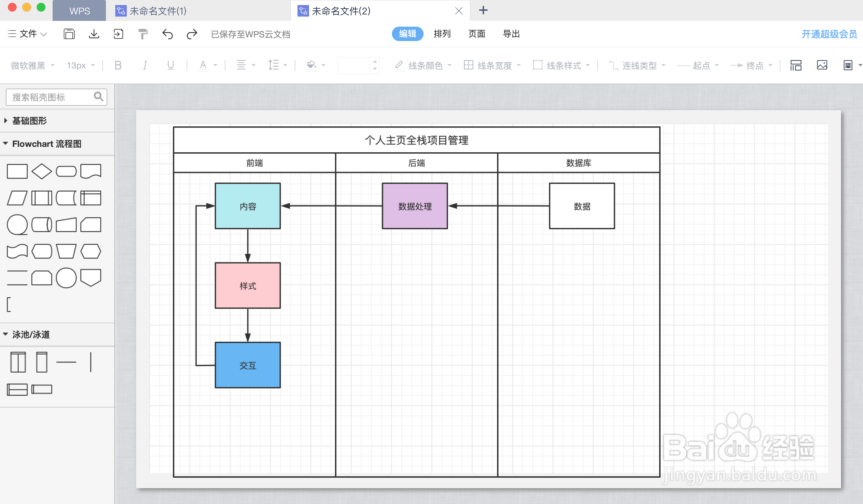Screen dimensions: 863x504
Task: Select the predefined process shape
Action: tap(42, 198)
